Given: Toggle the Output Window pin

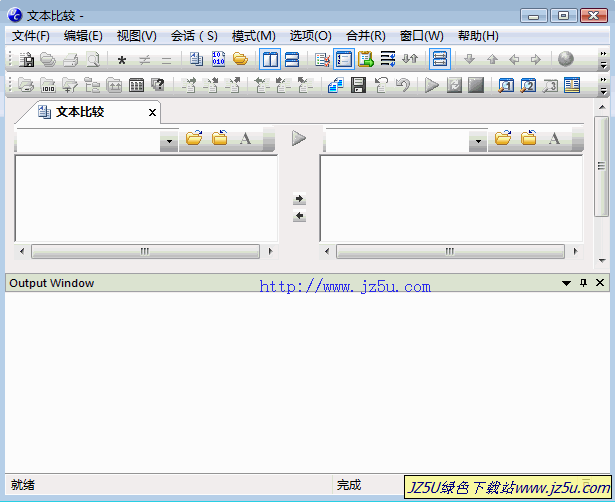Looking at the screenshot, I should coord(584,283).
